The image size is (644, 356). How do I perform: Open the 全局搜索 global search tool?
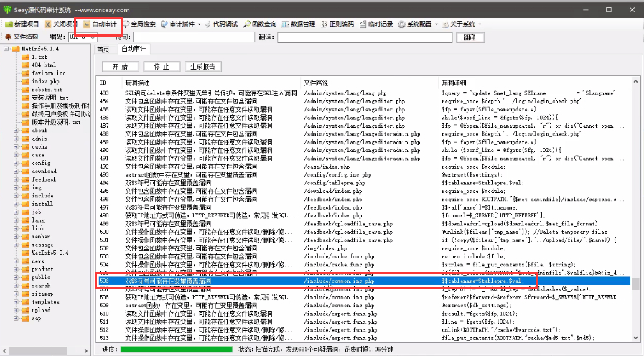139,24
